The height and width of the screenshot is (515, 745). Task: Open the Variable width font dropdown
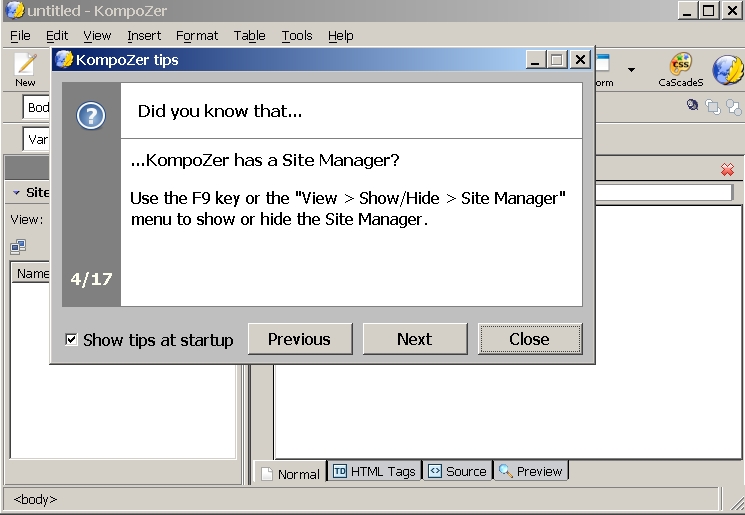[x=36, y=139]
